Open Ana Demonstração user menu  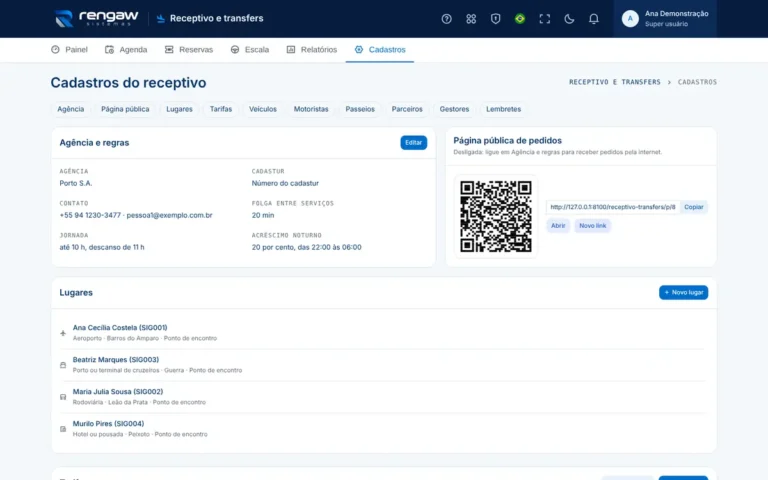[665, 19]
